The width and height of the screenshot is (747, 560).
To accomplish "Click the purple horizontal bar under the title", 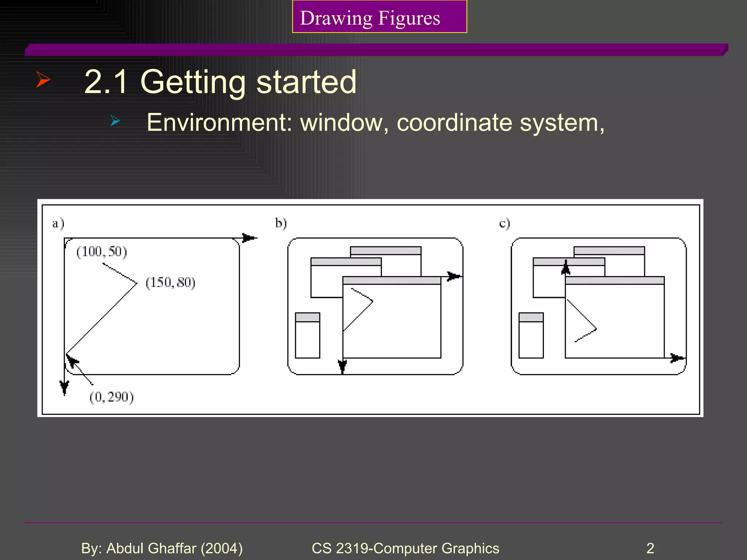I will click(x=376, y=50).
